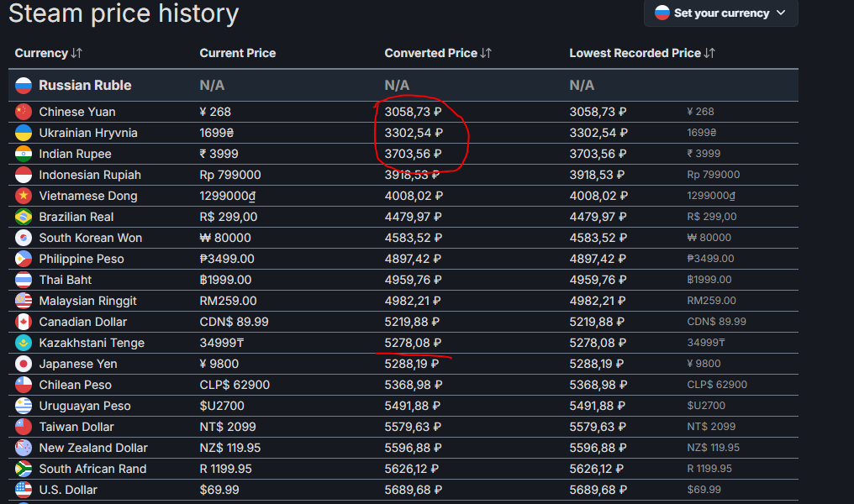Sort by Lowest Recorded Price arrows icon

point(709,53)
